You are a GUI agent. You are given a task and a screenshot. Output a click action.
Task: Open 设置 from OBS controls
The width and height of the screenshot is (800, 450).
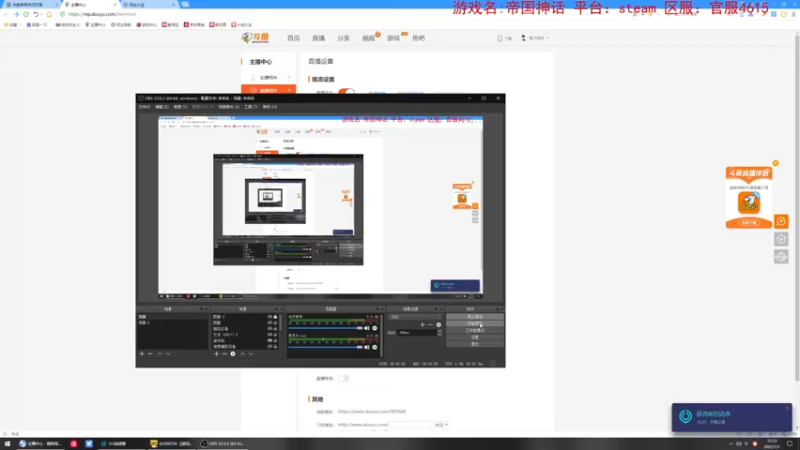click(474, 337)
